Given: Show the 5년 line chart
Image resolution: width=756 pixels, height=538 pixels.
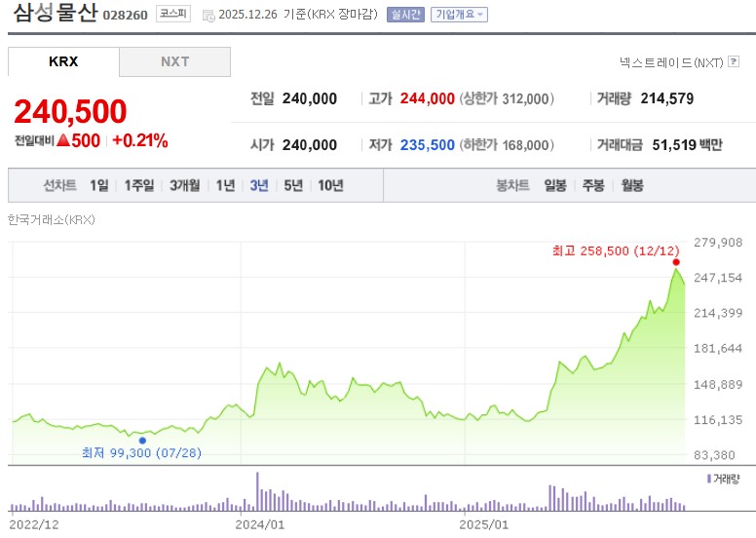Looking at the screenshot, I should pos(293,185).
